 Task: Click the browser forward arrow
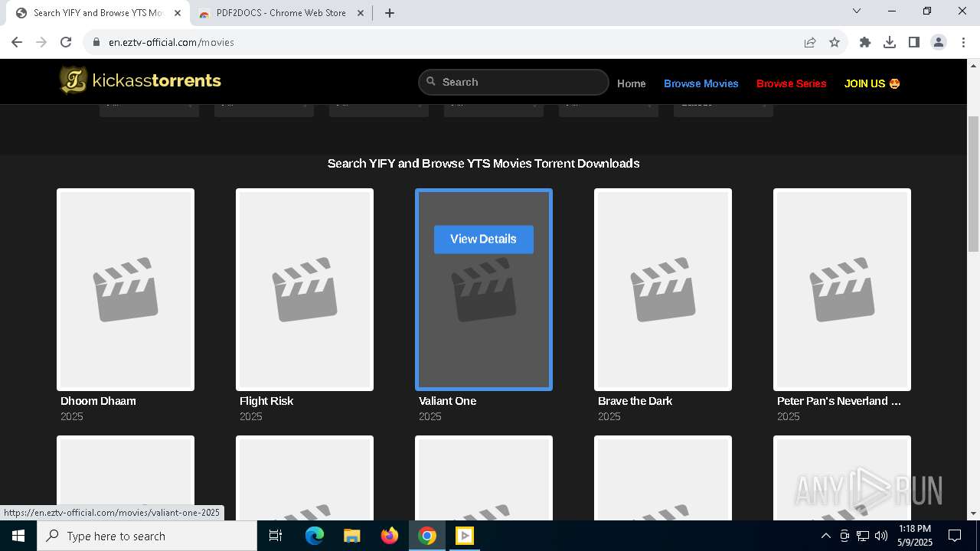[x=41, y=42]
